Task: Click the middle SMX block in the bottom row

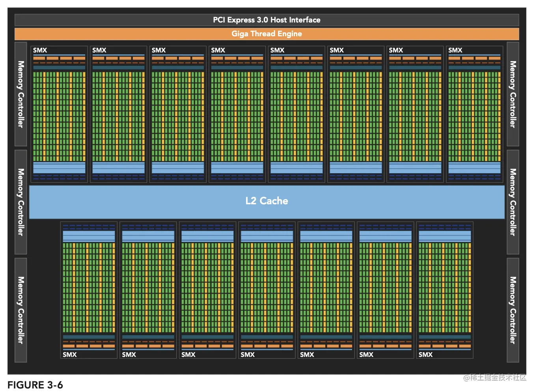Action: (267, 290)
